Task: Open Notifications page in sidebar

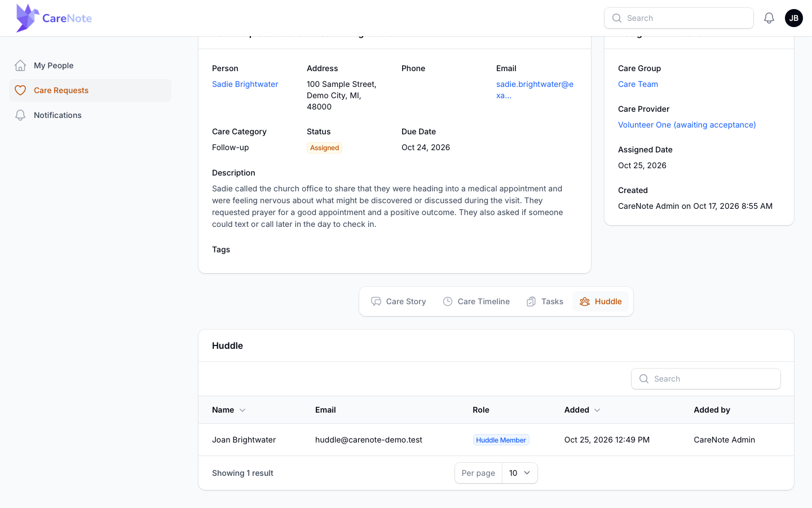Action: click(x=90, y=115)
